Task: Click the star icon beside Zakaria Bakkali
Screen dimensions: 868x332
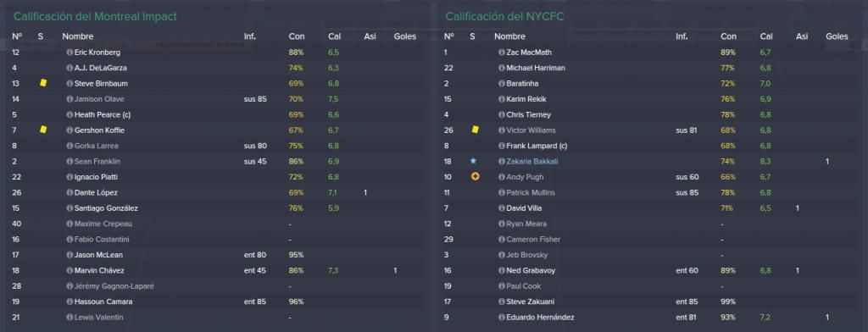Action: (x=473, y=161)
